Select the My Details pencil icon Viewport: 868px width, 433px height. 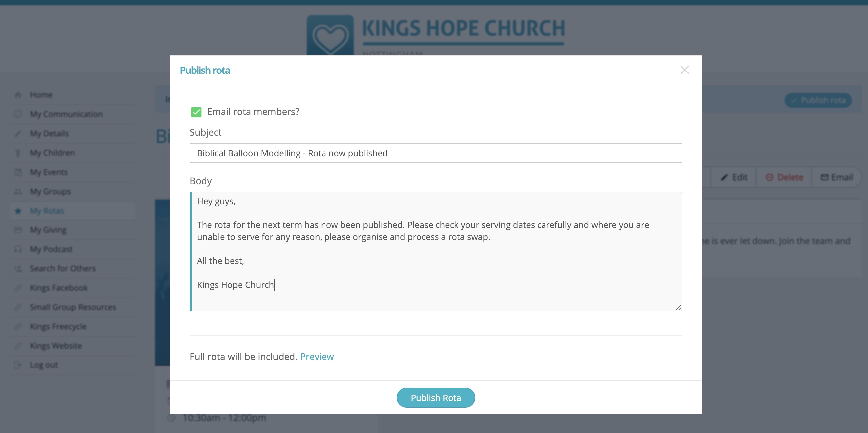coord(18,133)
